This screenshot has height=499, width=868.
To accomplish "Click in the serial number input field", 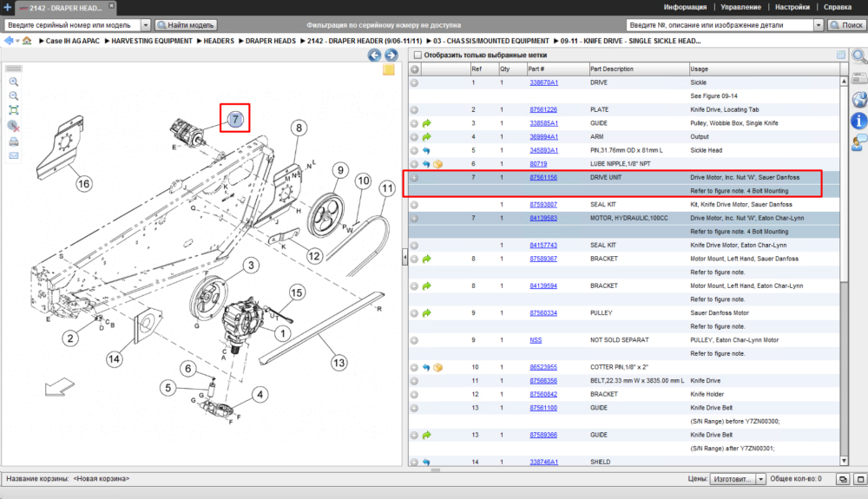I will [73, 25].
